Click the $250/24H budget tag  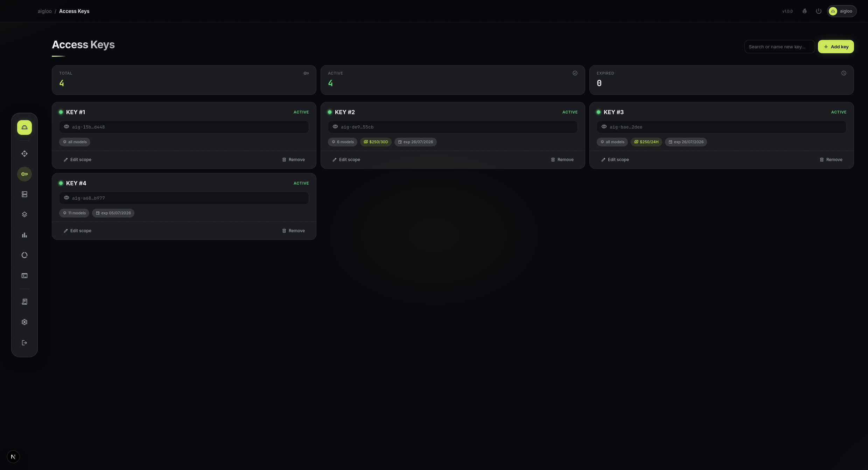tap(646, 142)
